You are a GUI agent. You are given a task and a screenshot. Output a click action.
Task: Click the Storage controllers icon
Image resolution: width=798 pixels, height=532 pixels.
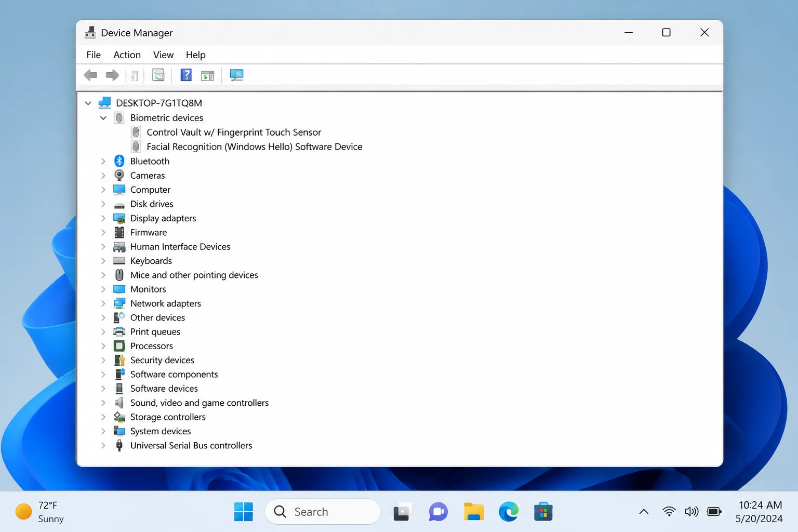[x=119, y=417]
